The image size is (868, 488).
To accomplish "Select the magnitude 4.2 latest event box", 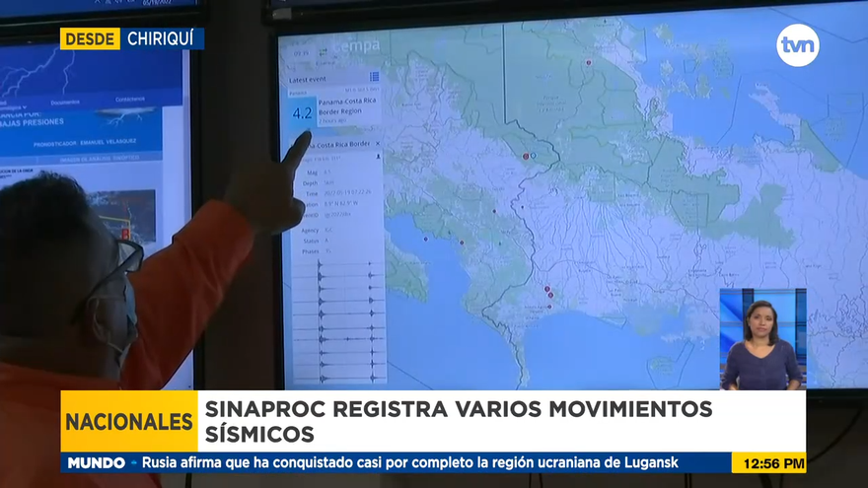I will tap(302, 112).
